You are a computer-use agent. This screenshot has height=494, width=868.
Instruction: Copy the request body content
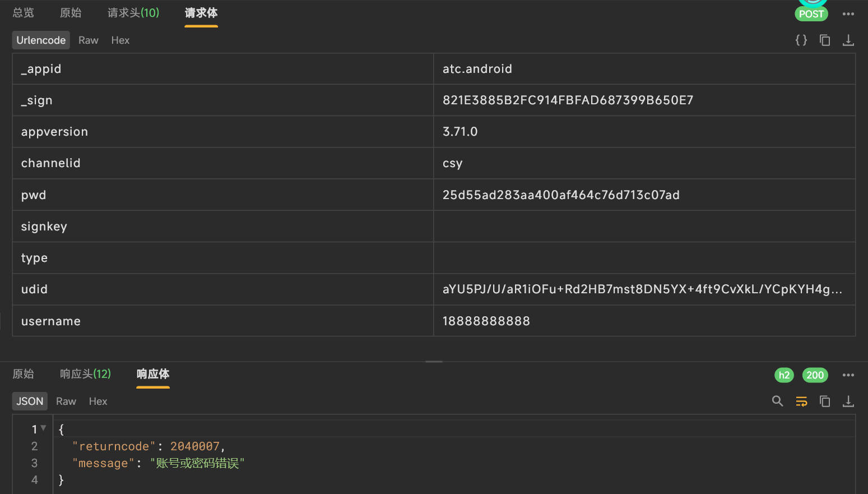coord(825,40)
